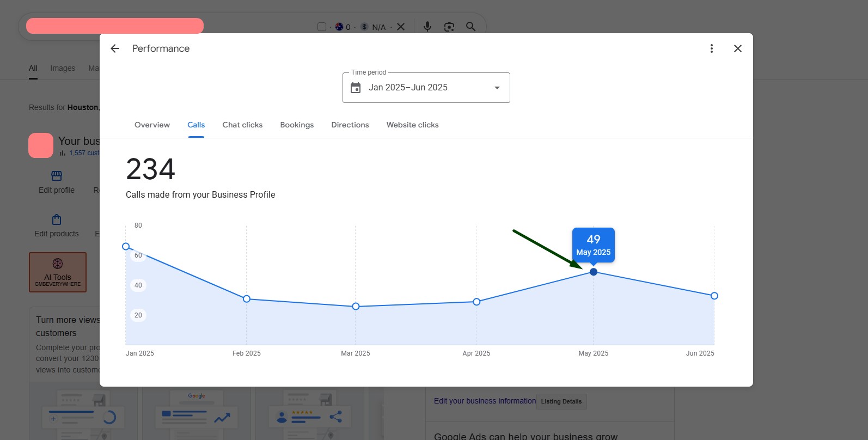Open the 1,557 customer interactions link
The height and width of the screenshot is (440, 868).
pos(84,153)
